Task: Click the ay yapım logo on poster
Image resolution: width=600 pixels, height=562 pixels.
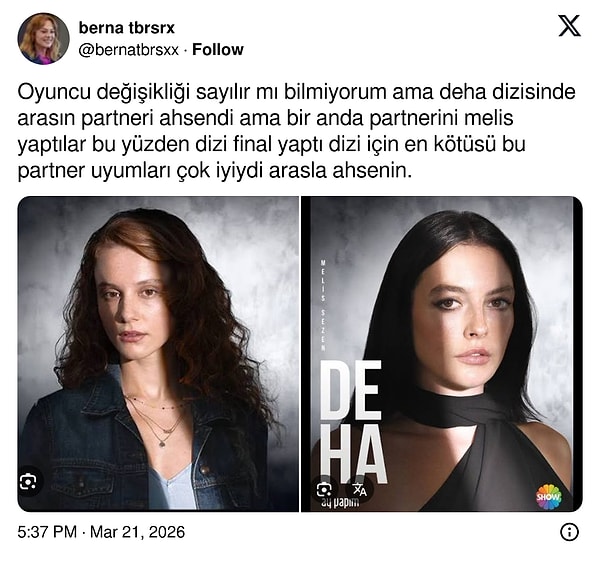Action: point(340,503)
